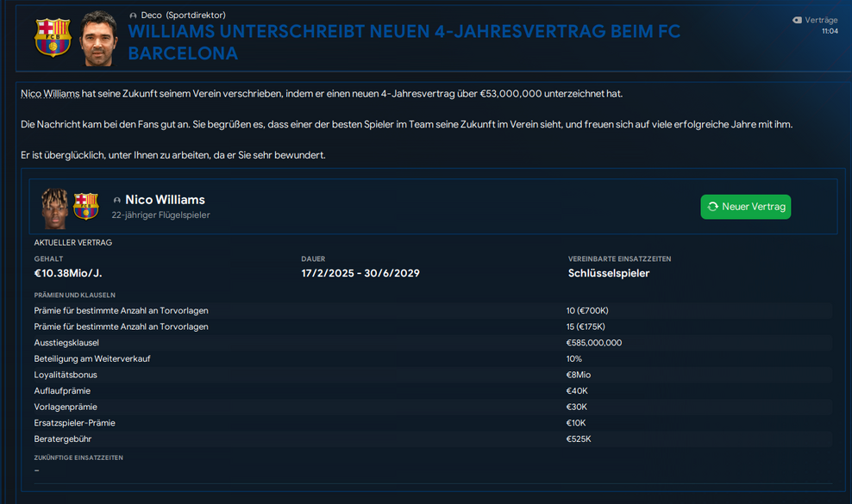Click the person icon beside Deco's name
852x504 pixels.
tap(133, 16)
